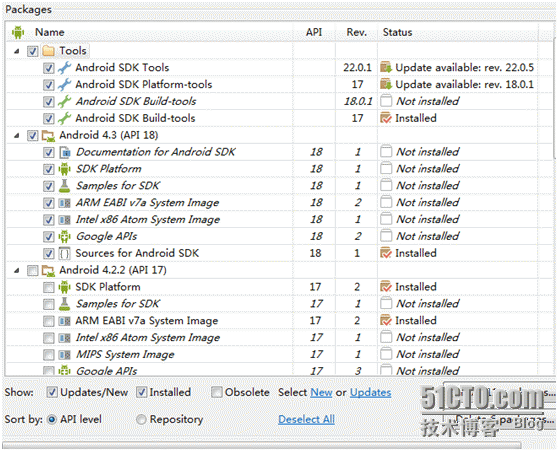Screen dimensions: 558x451
Task: Uncheck the API 18 Google APIs checkbox
Action: tap(49, 237)
